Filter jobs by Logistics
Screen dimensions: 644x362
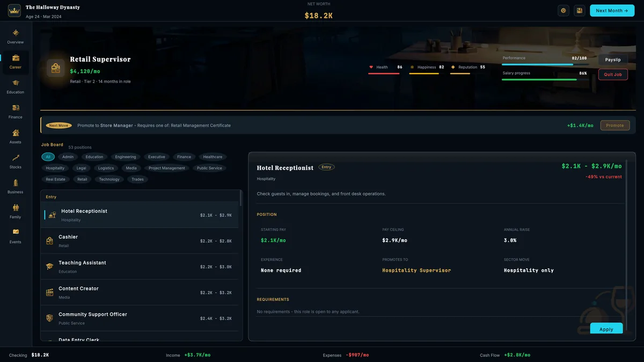tap(106, 168)
